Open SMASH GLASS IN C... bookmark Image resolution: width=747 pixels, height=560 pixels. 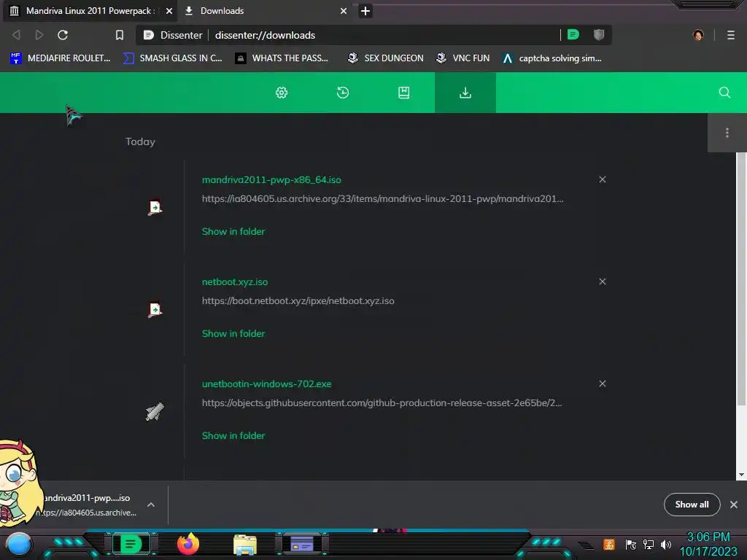(172, 58)
